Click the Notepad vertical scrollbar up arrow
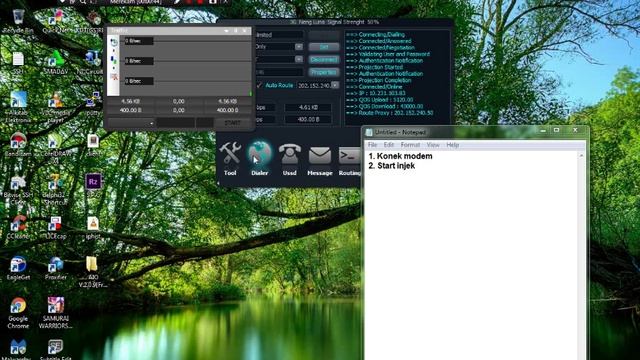The image size is (640, 360). [x=581, y=156]
